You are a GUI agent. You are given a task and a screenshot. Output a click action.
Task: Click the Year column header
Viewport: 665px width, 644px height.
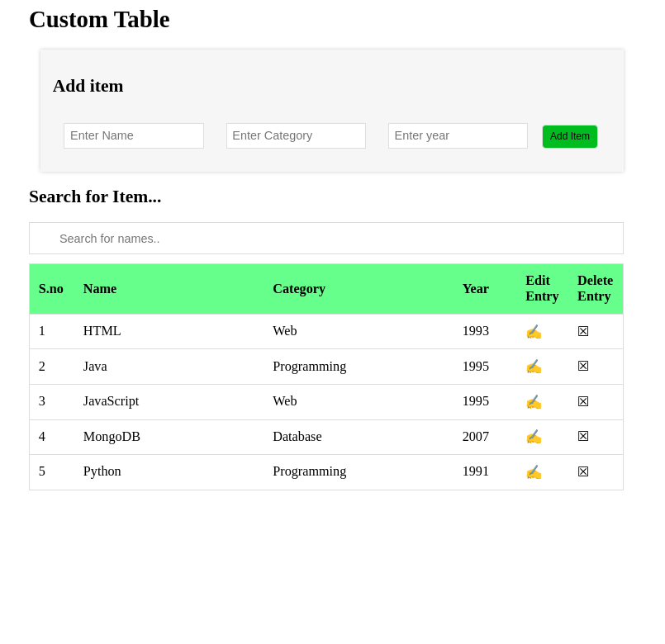point(476,289)
